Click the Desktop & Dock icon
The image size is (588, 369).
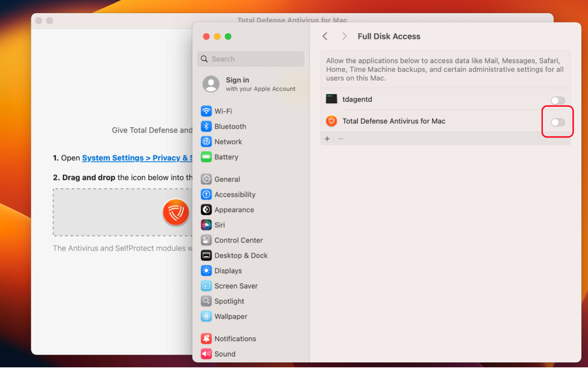pos(206,255)
